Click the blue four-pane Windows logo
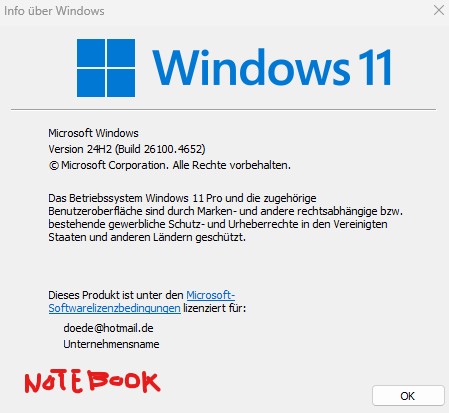The image size is (449, 413). 106,68
